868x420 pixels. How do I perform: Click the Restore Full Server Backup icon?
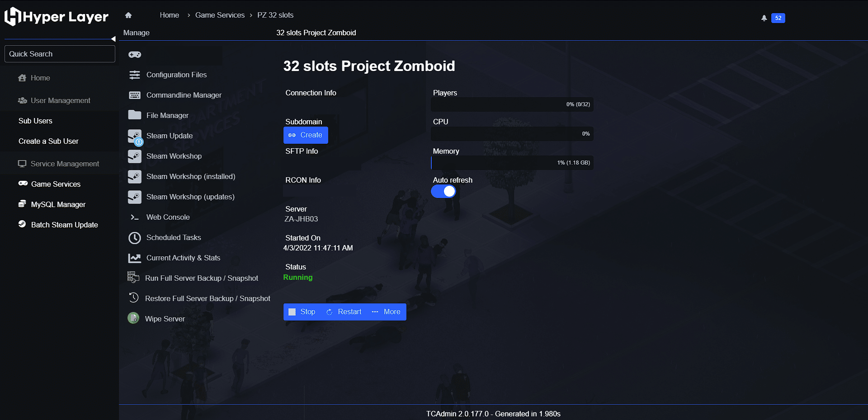134,297
